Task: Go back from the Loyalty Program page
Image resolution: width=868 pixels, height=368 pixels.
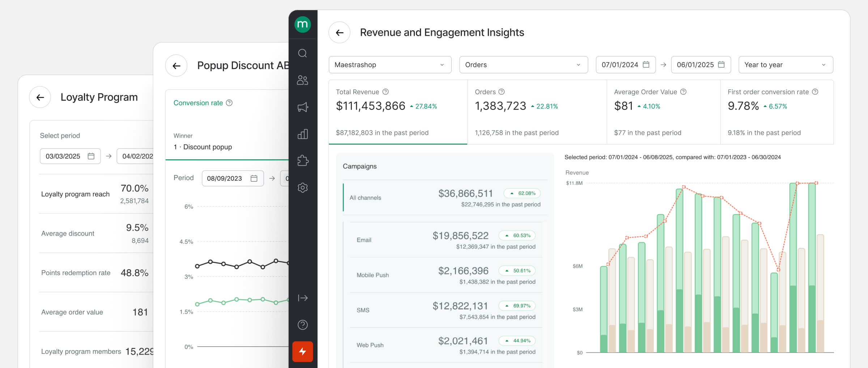Action: coord(40,97)
